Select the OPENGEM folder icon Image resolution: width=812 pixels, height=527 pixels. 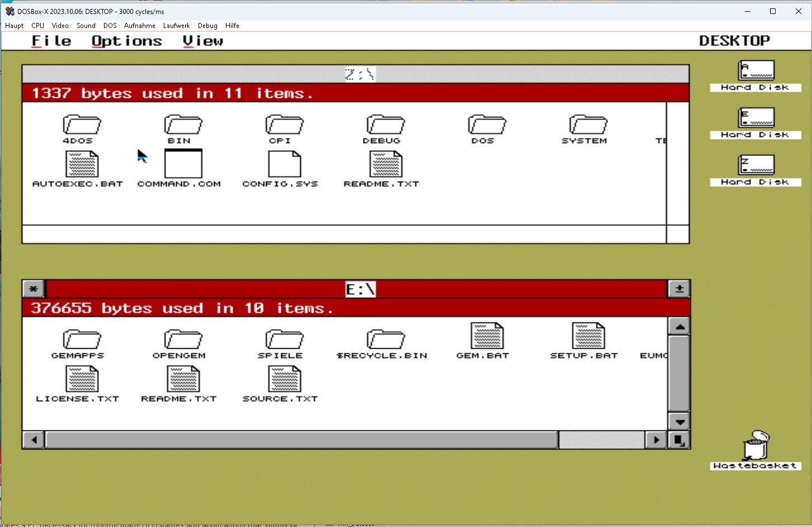pyautogui.click(x=183, y=339)
